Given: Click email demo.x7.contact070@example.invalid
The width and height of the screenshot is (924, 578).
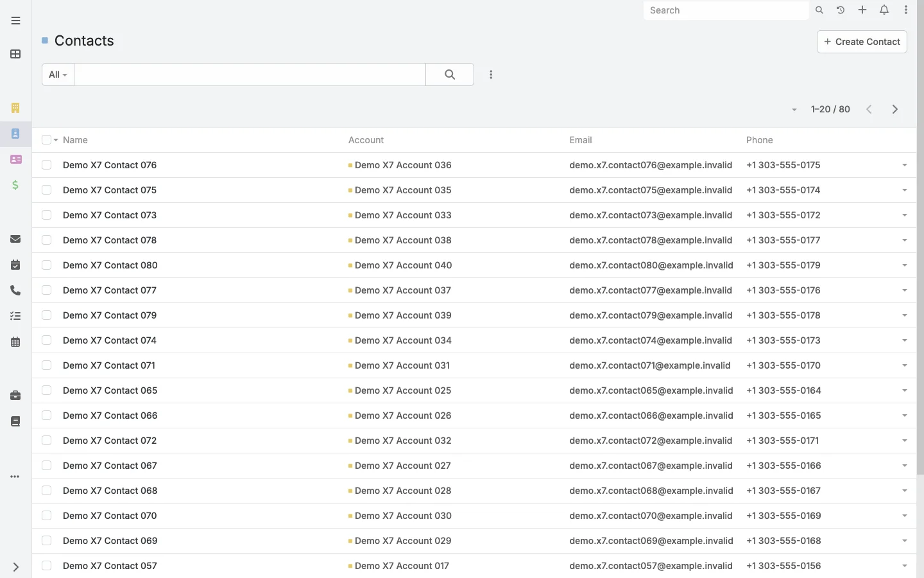Looking at the screenshot, I should point(651,516).
